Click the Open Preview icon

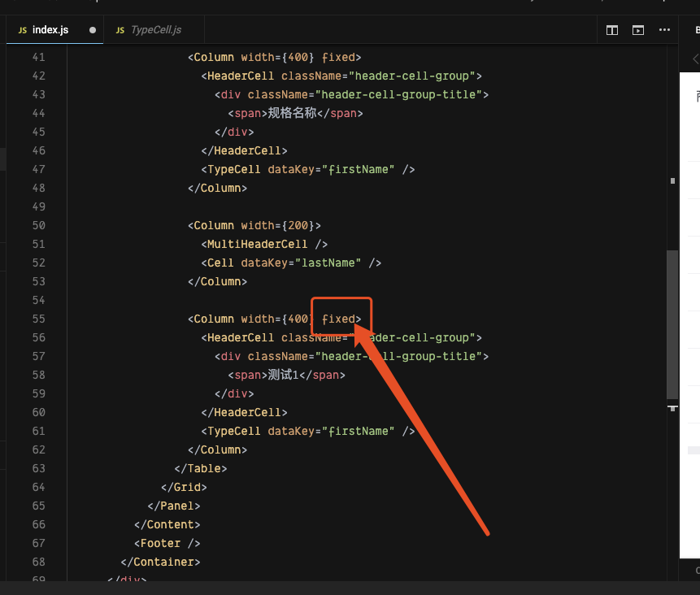point(637,29)
